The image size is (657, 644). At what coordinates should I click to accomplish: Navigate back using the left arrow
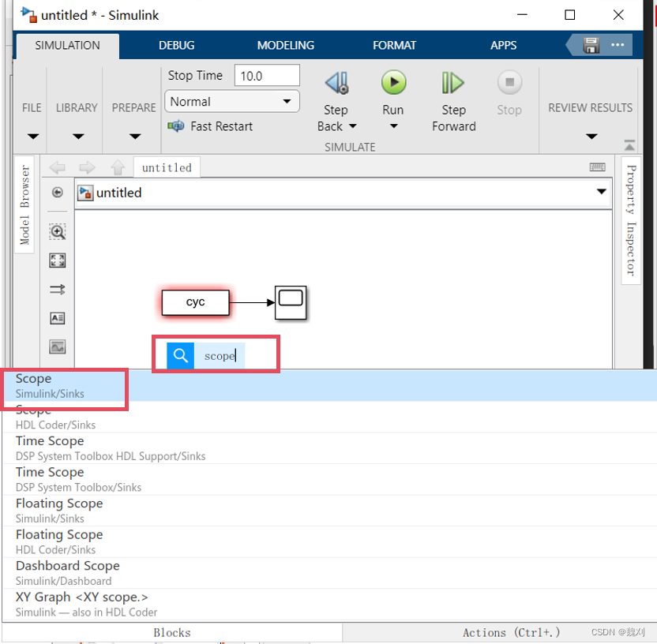[58, 167]
